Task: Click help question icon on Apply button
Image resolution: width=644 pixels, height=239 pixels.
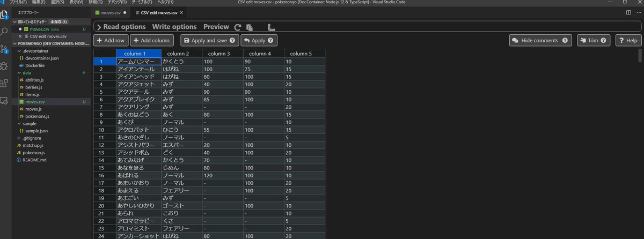Action: (x=270, y=40)
